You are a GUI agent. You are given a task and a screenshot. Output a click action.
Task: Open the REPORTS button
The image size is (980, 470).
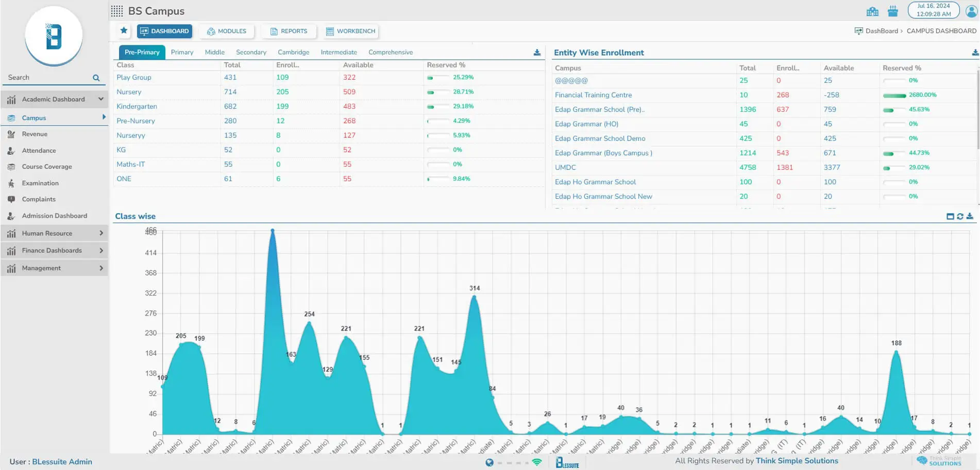(289, 31)
